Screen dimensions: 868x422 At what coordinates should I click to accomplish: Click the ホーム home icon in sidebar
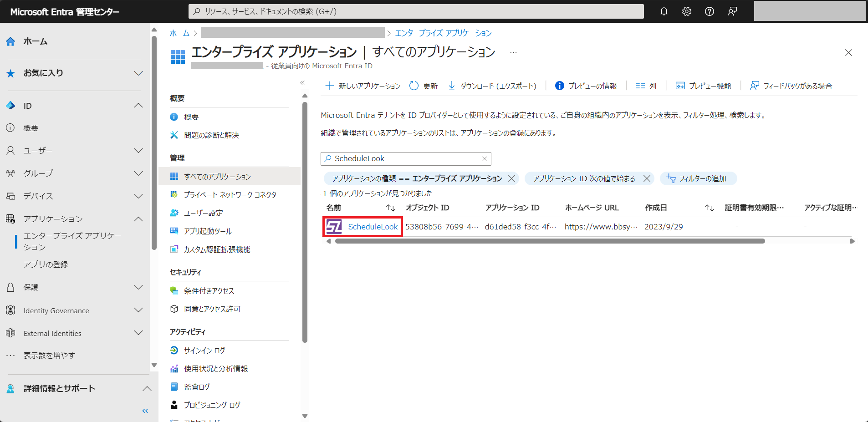10,41
